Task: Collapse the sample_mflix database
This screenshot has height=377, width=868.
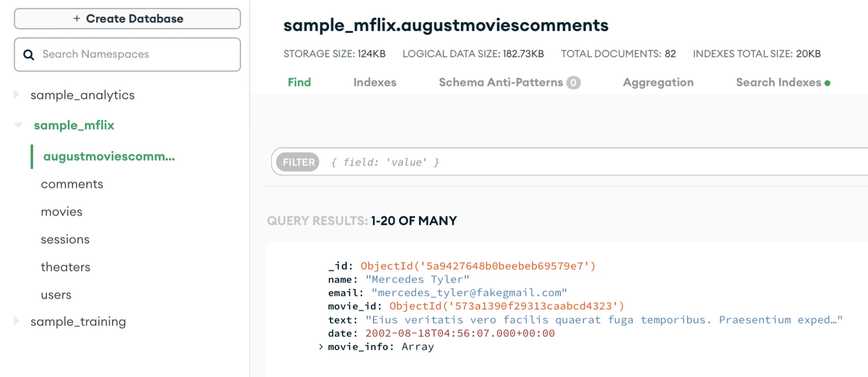Action: pos(18,125)
